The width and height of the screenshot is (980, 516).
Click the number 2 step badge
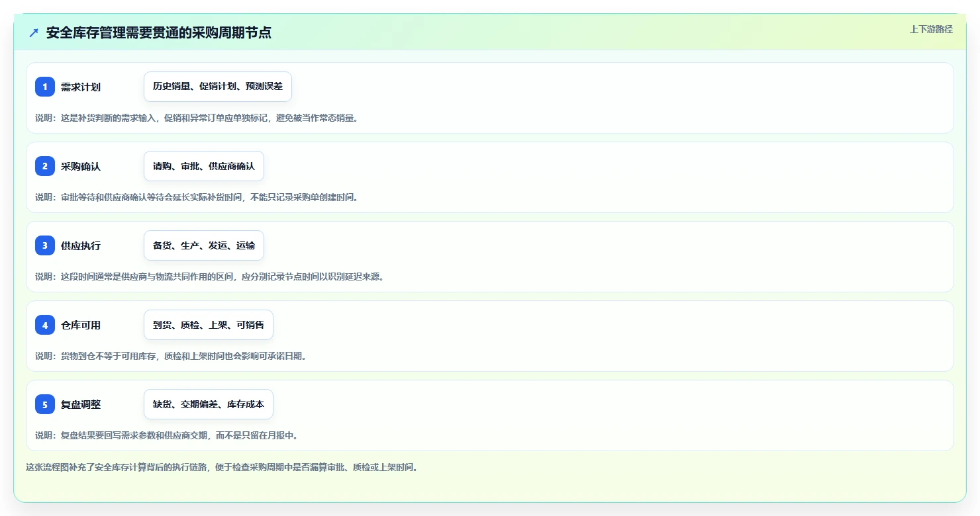click(45, 166)
